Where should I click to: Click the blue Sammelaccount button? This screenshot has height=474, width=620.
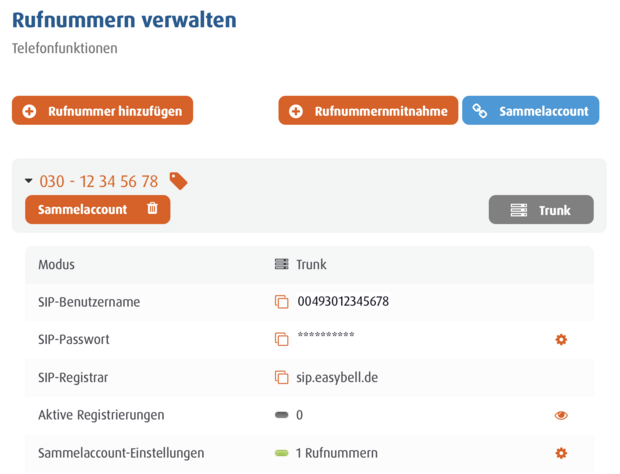click(x=530, y=111)
